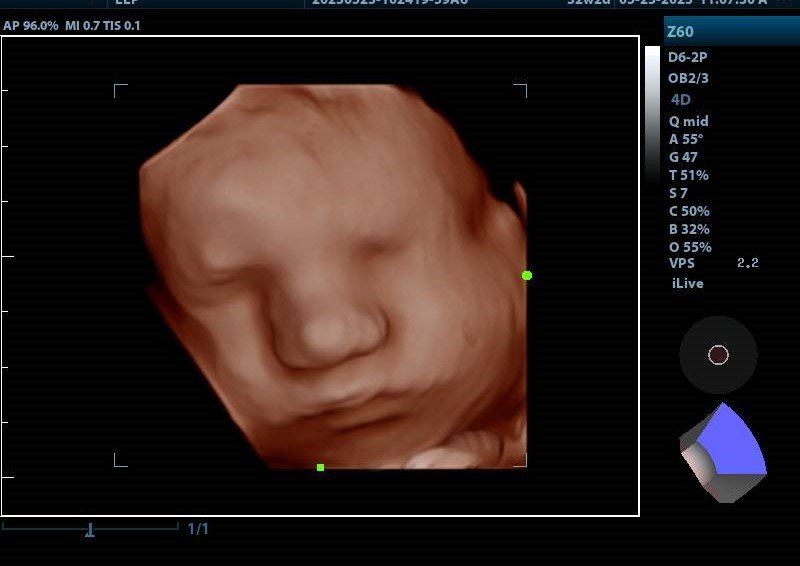
Task: Click the A 55° angle value
Action: click(686, 139)
